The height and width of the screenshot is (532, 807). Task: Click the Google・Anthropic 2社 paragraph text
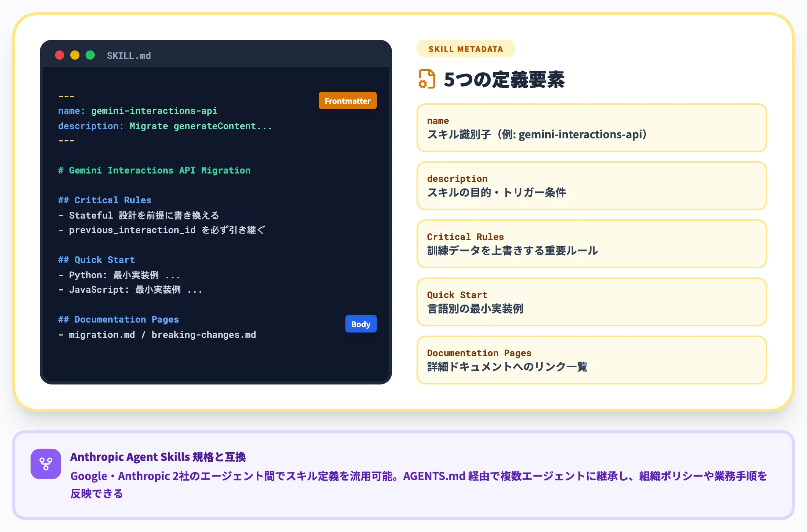pyautogui.click(x=418, y=485)
